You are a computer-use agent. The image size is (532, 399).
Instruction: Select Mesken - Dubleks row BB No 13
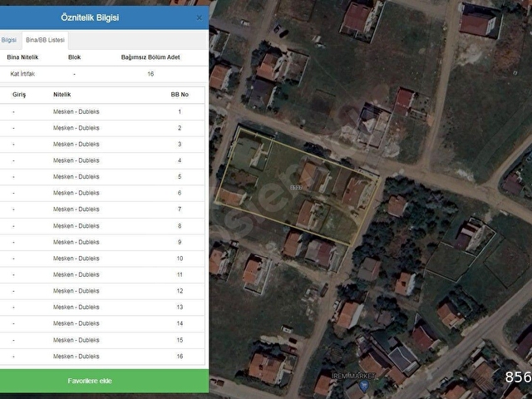click(102, 308)
